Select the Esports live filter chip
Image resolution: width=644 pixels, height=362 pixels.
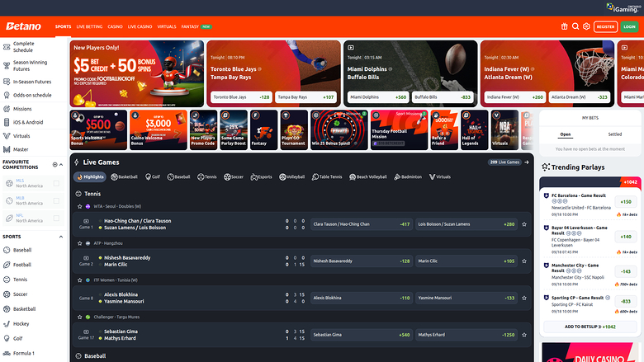261,176
